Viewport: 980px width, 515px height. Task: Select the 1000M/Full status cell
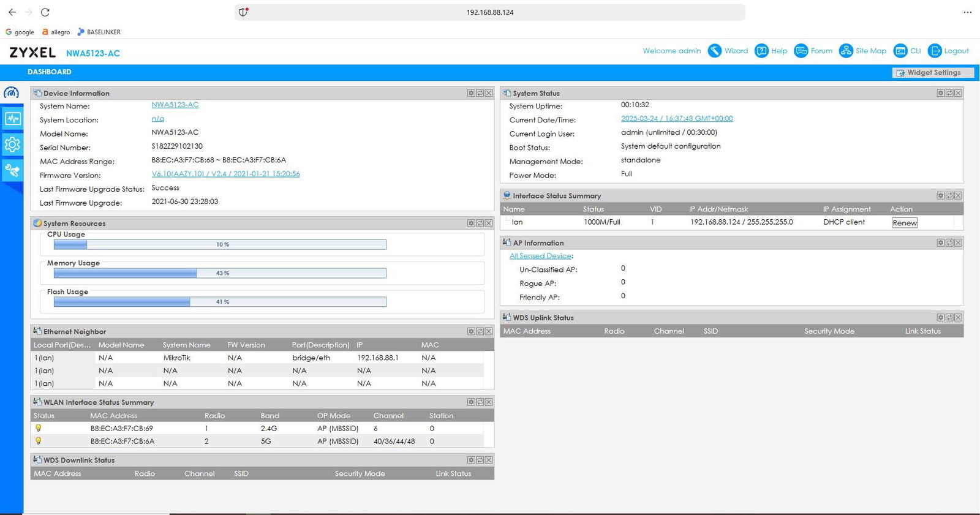[602, 222]
